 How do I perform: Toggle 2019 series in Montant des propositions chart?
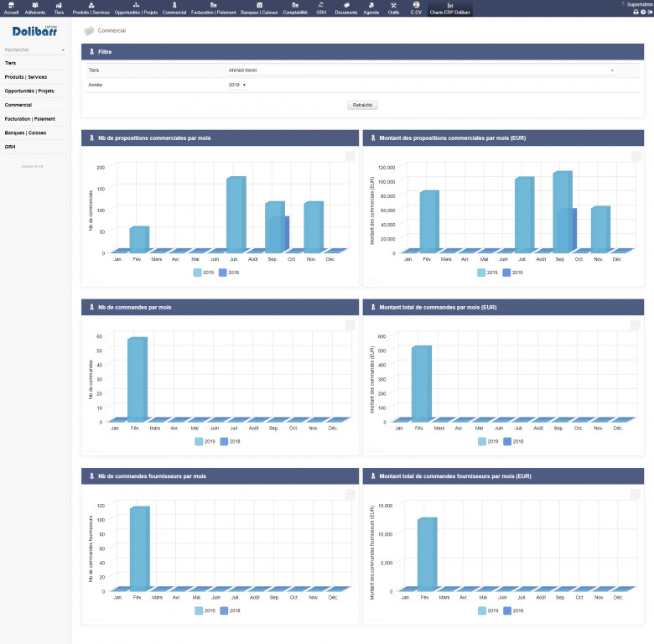pos(487,273)
